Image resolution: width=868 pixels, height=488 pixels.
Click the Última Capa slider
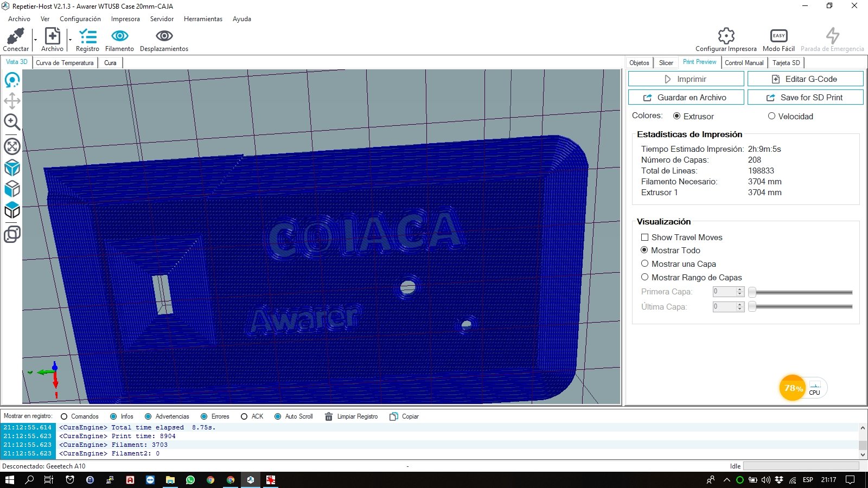[x=801, y=307]
